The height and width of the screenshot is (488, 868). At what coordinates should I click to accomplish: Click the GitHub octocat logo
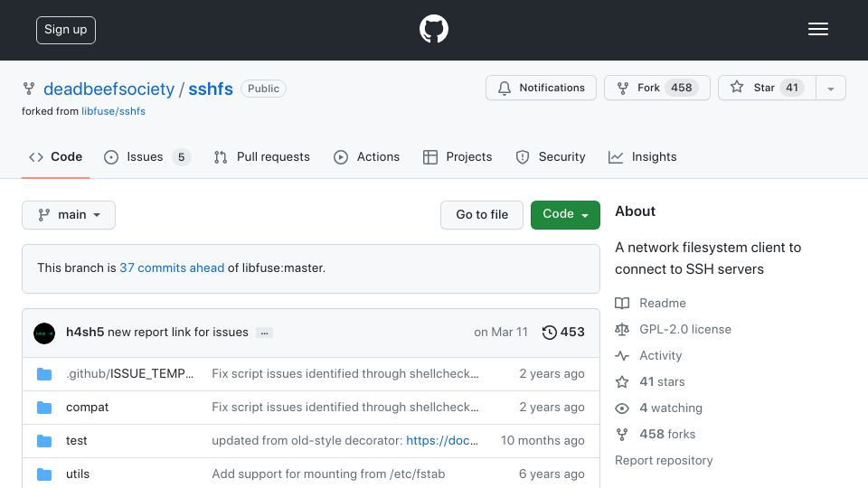click(x=433, y=29)
